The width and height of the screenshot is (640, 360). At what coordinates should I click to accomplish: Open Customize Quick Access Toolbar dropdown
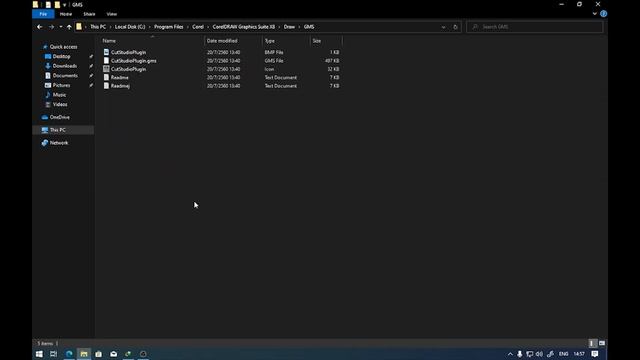64,5
